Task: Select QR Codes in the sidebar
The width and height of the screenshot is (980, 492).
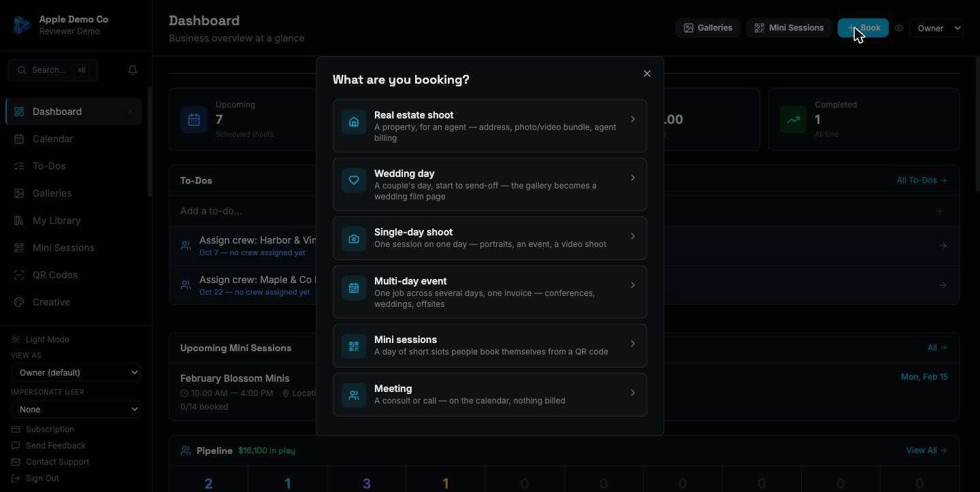Action: [x=73, y=275]
